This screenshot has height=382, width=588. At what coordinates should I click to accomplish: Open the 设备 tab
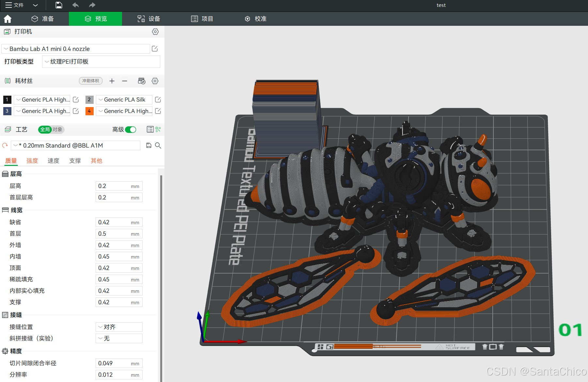(x=148, y=19)
